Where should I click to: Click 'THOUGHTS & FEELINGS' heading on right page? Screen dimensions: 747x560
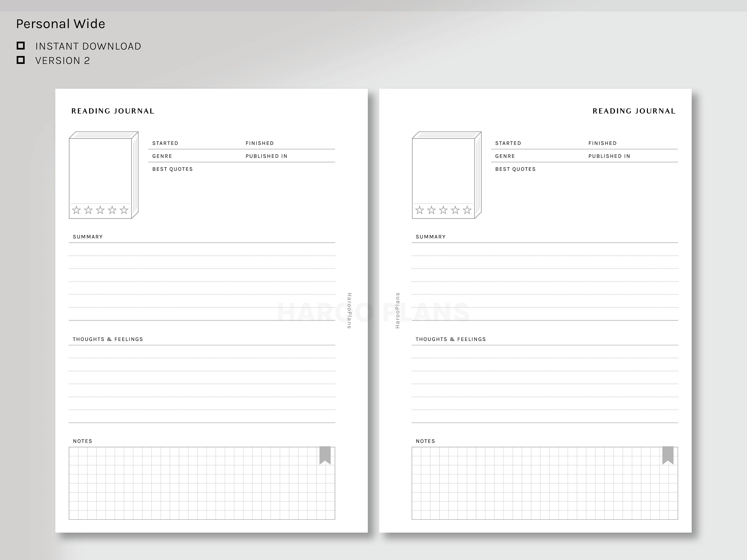point(450,339)
